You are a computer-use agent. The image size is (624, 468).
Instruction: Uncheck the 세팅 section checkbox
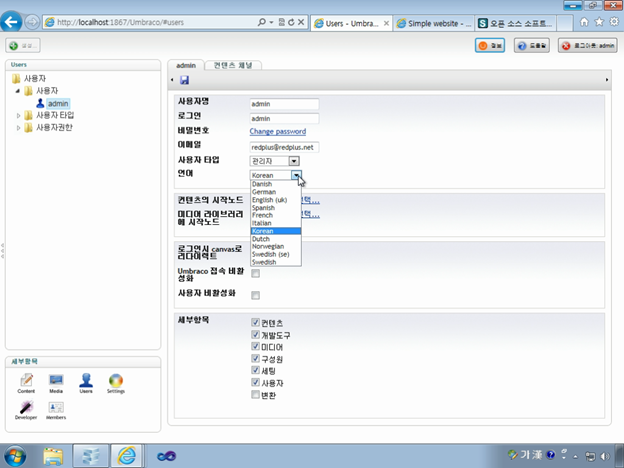255,370
